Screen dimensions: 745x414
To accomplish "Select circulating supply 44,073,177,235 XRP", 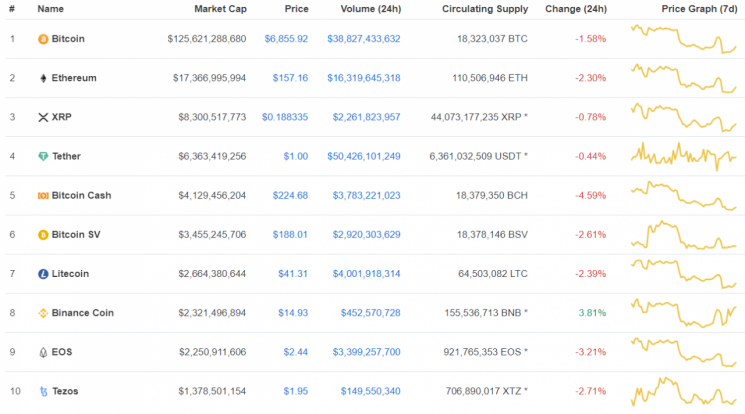I will 479,117.
